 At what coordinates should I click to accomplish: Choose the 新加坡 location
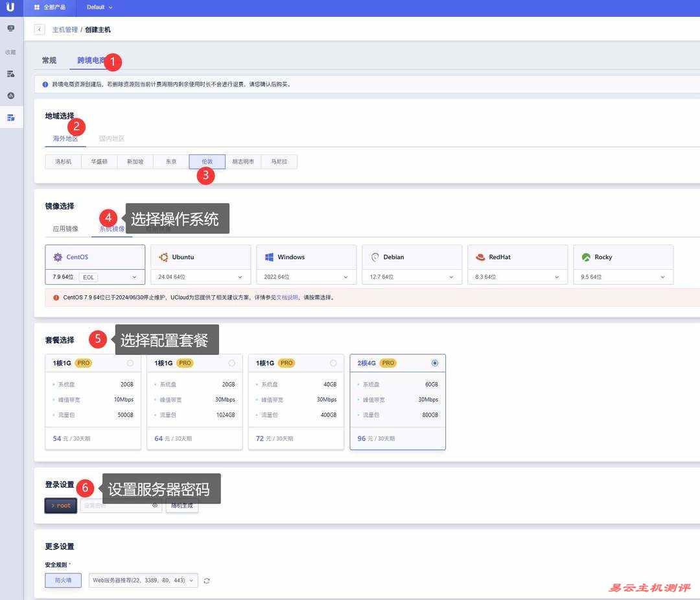click(x=135, y=162)
